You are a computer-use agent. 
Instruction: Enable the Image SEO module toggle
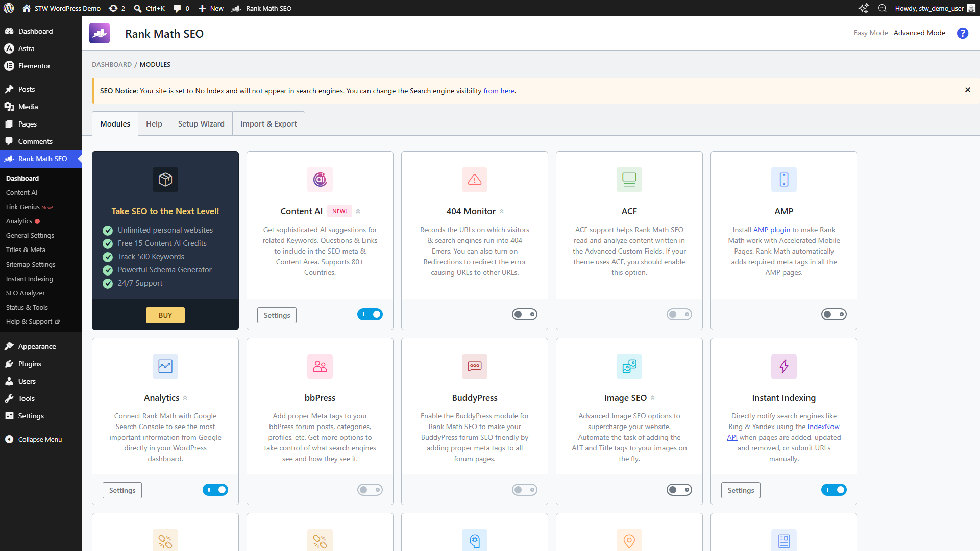pos(679,490)
